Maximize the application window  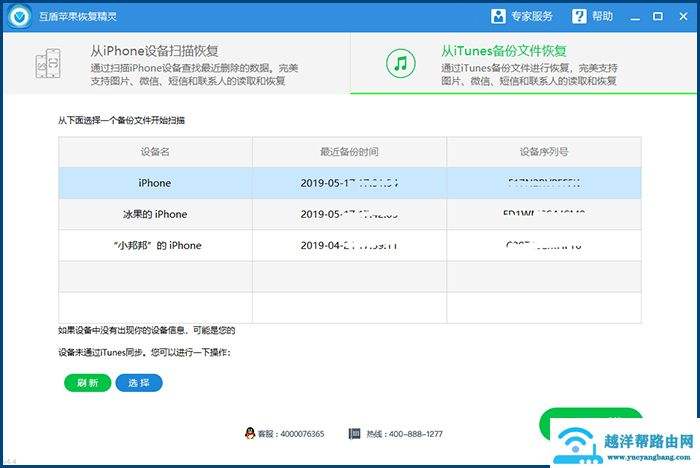click(x=658, y=17)
